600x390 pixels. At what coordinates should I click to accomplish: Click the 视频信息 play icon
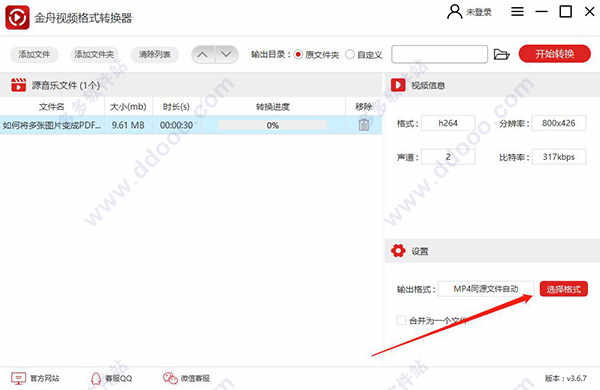pyautogui.click(x=398, y=85)
